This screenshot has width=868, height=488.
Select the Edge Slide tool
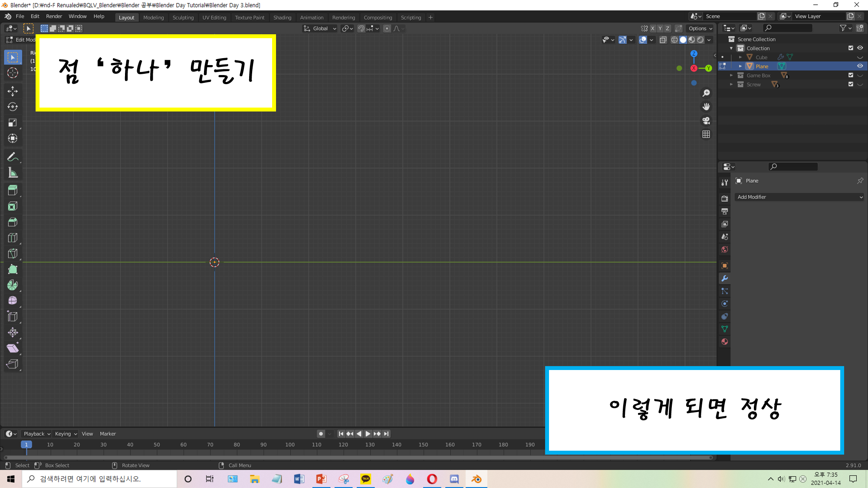click(x=13, y=317)
